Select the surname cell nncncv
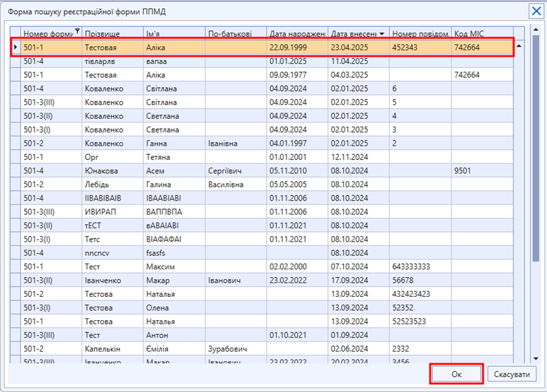 click(x=112, y=253)
